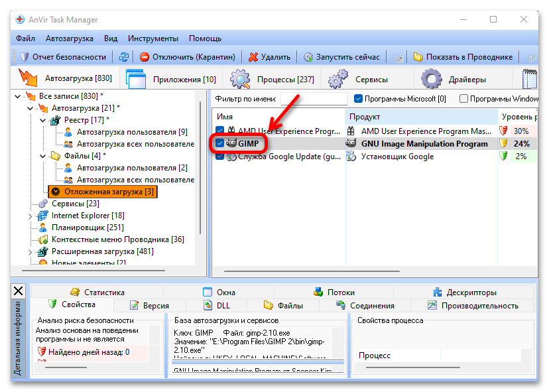Collapse the Файлы [4] tree node
The image size is (549, 392).
coord(42,156)
